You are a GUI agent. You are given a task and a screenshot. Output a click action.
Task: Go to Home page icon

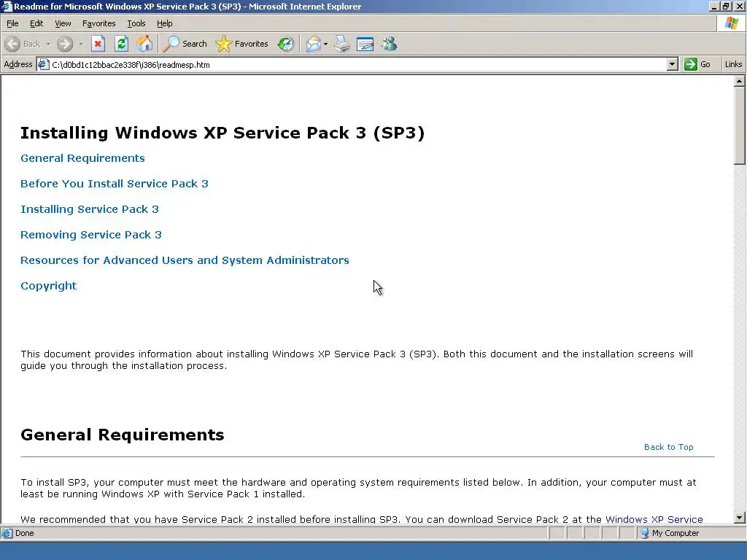click(144, 44)
